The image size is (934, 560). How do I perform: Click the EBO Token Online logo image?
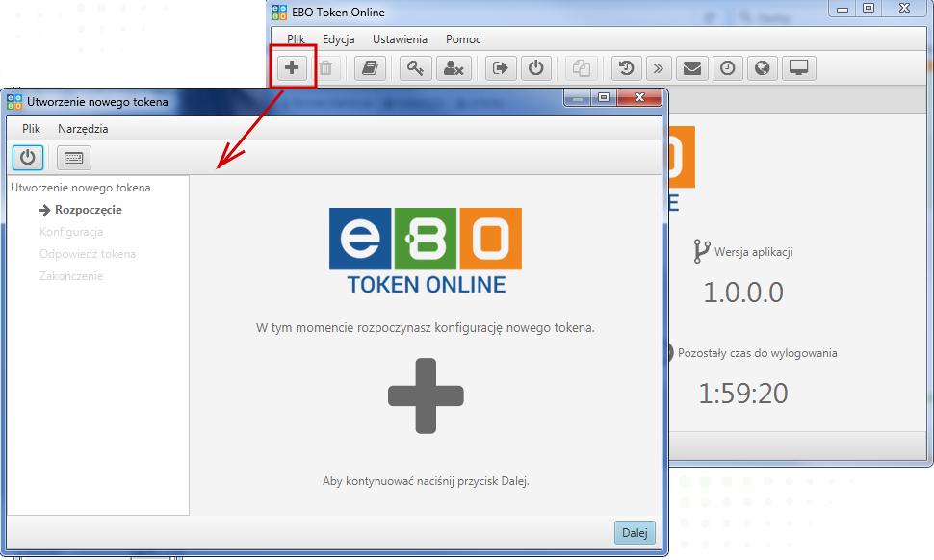(x=426, y=250)
